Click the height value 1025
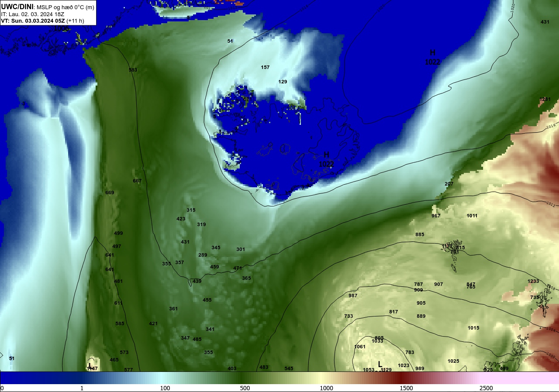Screen dimensions: 559x392 pos(453,361)
